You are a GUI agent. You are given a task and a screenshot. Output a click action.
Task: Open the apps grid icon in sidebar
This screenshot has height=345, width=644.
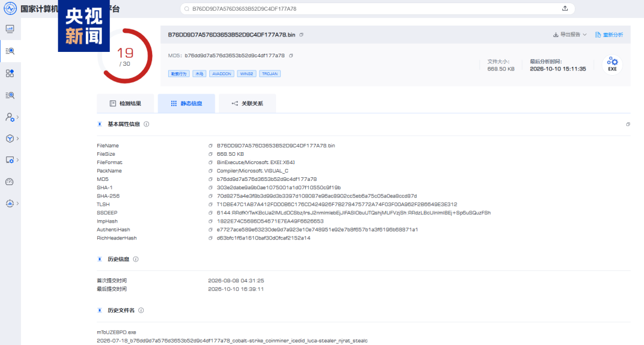coord(10,73)
